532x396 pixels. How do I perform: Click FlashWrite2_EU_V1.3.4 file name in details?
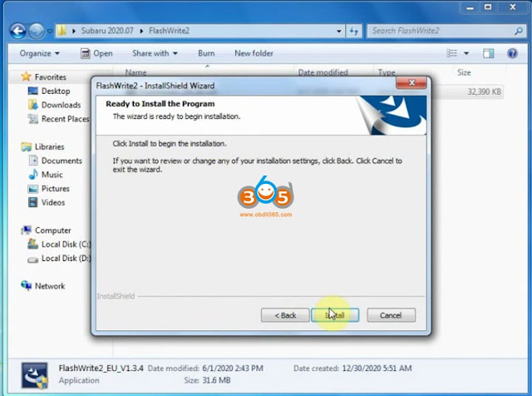tap(101, 369)
